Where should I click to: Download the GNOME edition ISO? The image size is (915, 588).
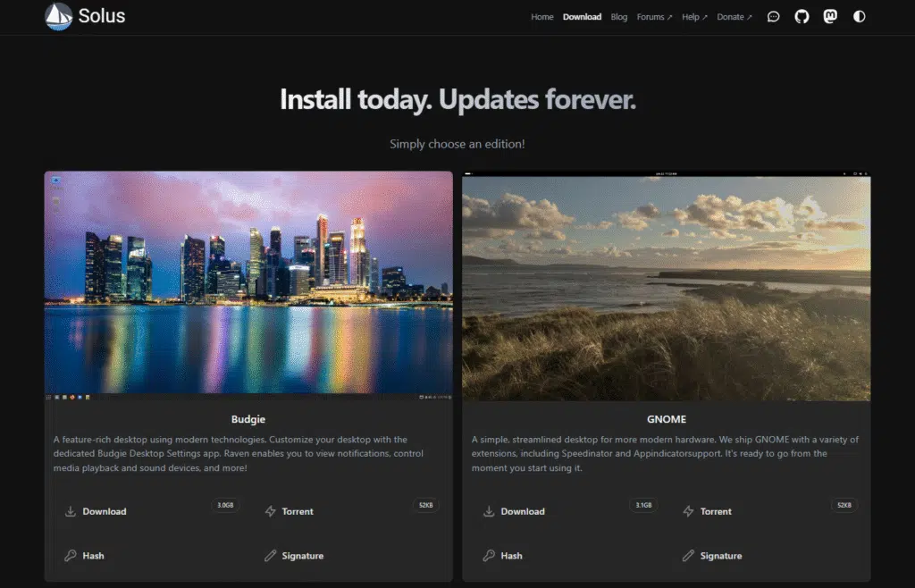[522, 511]
